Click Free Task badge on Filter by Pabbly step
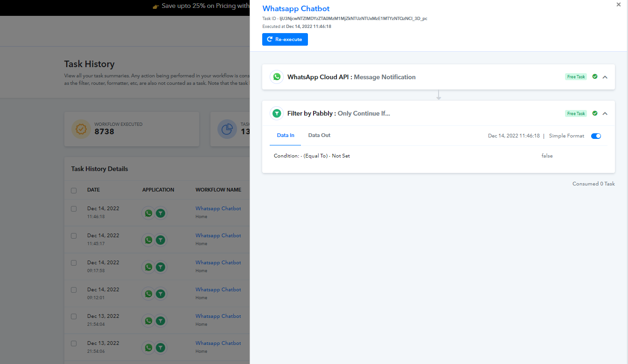This screenshot has width=628, height=364. [576, 114]
